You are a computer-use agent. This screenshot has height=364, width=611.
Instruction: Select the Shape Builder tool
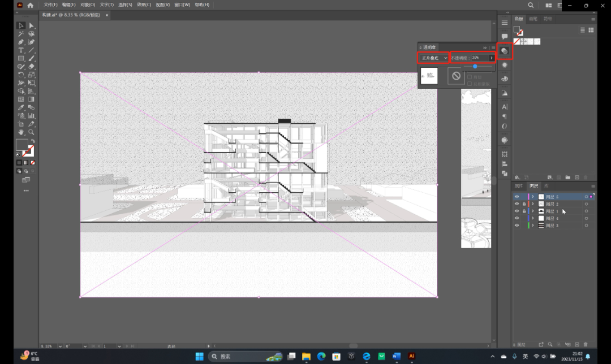pos(21,91)
